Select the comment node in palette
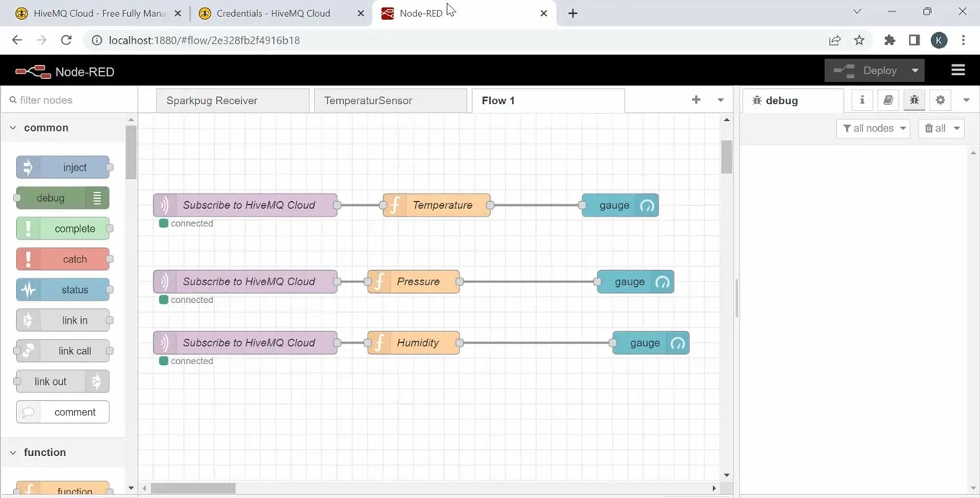 pos(63,412)
